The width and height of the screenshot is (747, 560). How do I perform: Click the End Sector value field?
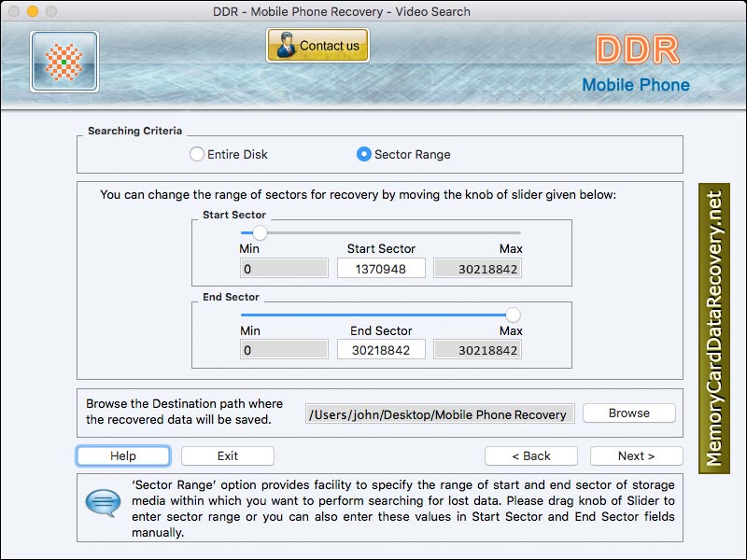380,349
